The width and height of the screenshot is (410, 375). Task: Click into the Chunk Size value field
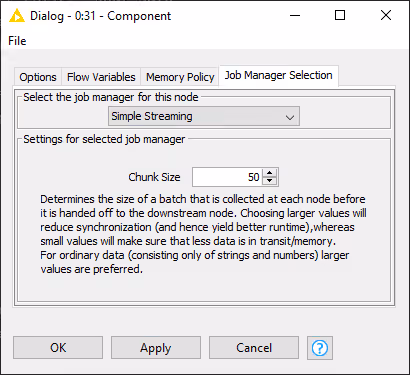tap(227, 177)
